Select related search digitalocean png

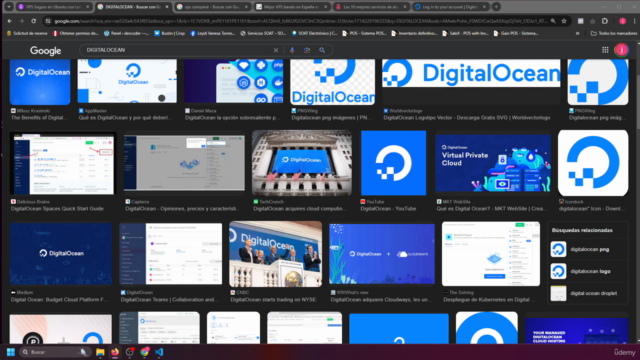[x=588, y=249]
